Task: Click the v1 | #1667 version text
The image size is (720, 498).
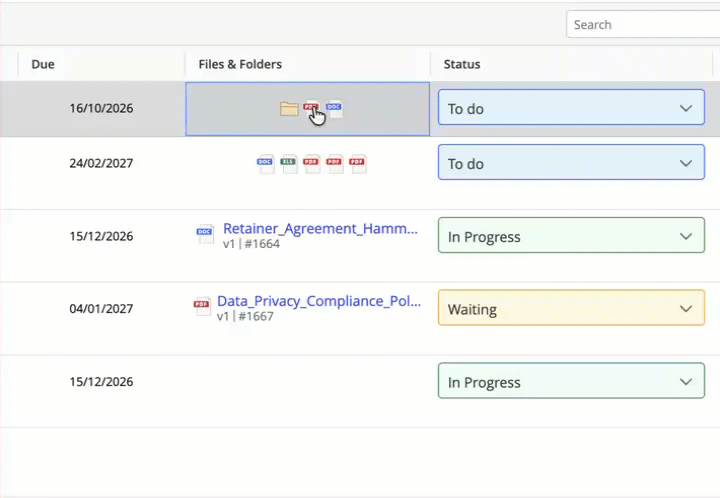Action: (x=245, y=316)
